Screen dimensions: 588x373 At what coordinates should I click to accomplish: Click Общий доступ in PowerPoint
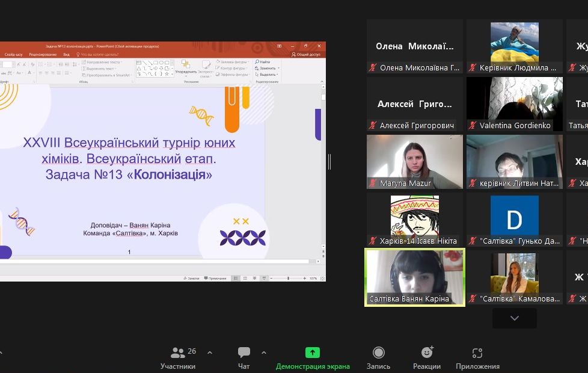tap(305, 54)
